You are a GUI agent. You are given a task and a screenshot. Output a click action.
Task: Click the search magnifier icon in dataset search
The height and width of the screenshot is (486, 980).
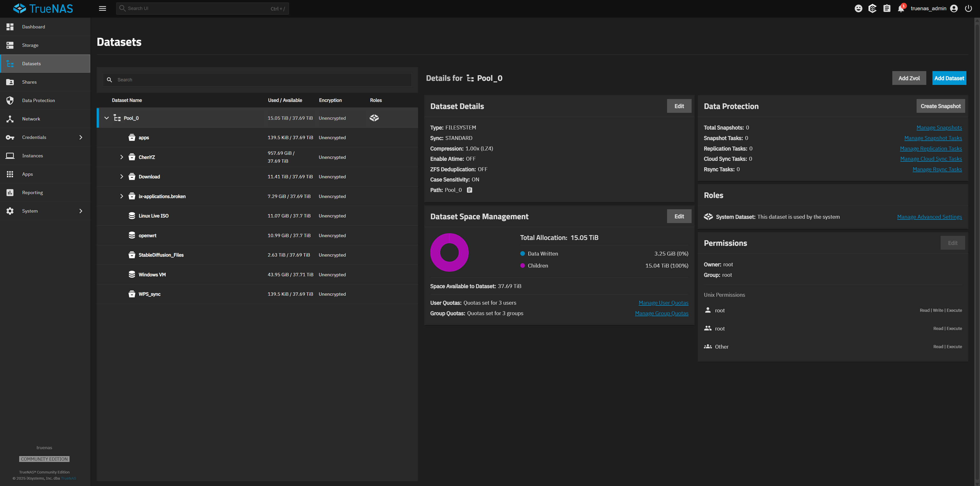[x=109, y=80]
